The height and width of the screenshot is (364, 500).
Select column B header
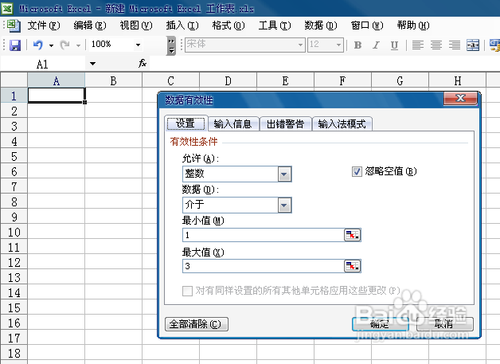pyautogui.click(x=113, y=81)
